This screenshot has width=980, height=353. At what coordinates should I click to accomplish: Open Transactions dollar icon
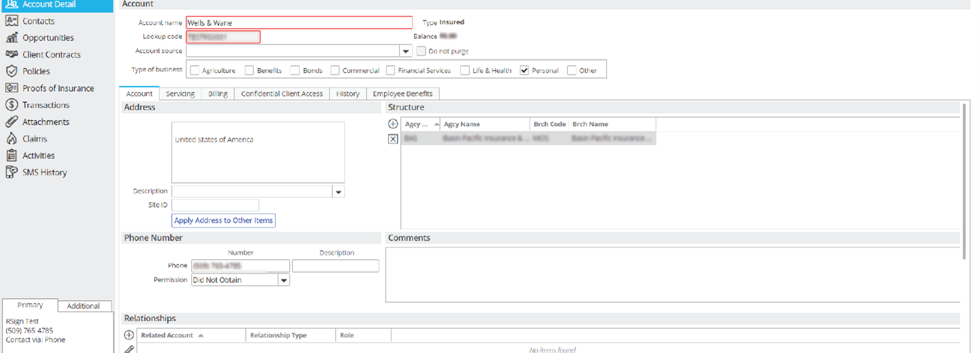(x=11, y=105)
